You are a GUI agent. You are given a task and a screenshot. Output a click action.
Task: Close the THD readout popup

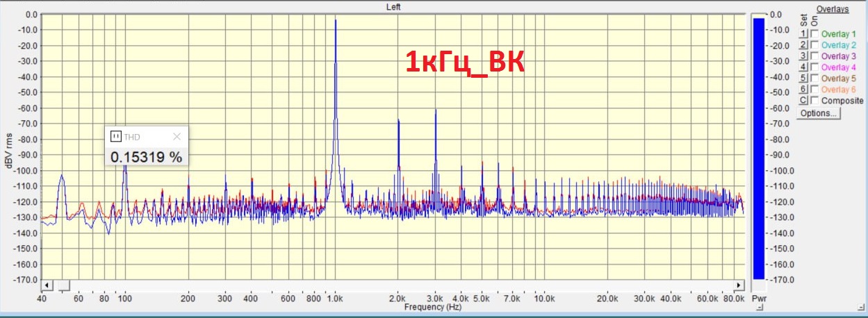tap(177, 137)
